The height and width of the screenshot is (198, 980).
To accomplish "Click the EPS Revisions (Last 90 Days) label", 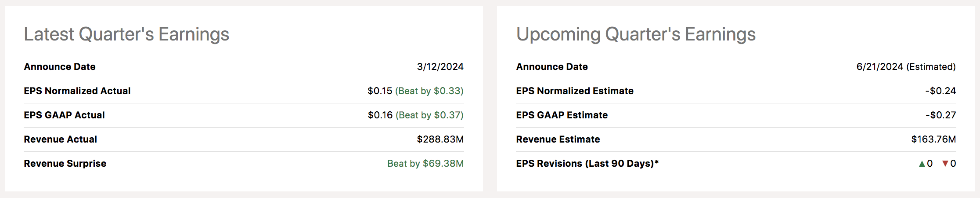I will 587,164.
